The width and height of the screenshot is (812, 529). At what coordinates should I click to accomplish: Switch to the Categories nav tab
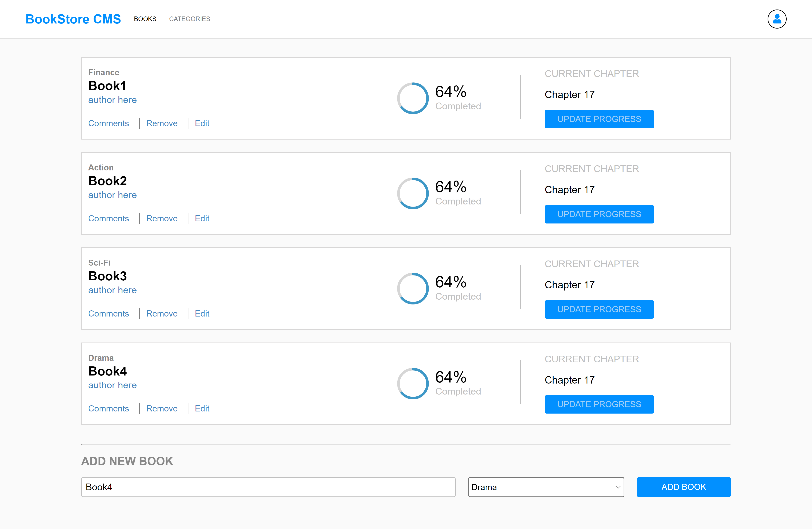click(189, 19)
